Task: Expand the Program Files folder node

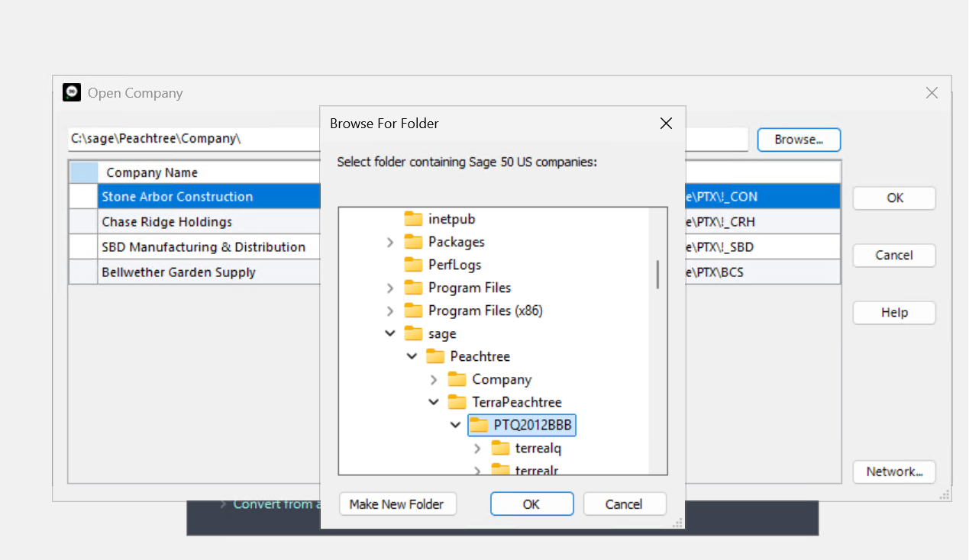Action: 390,288
